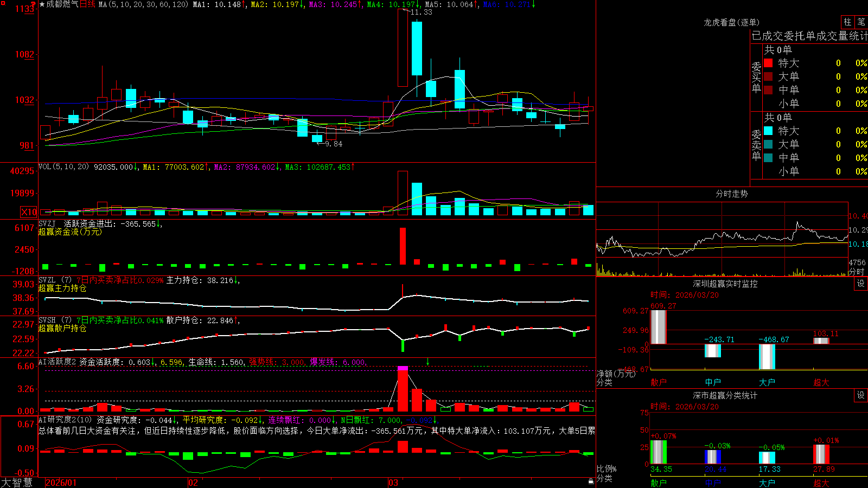Screen dimensions: 868x488
Task: Click the MA(5,10,20,30,60,120) indicator label
Action: coord(143,4)
